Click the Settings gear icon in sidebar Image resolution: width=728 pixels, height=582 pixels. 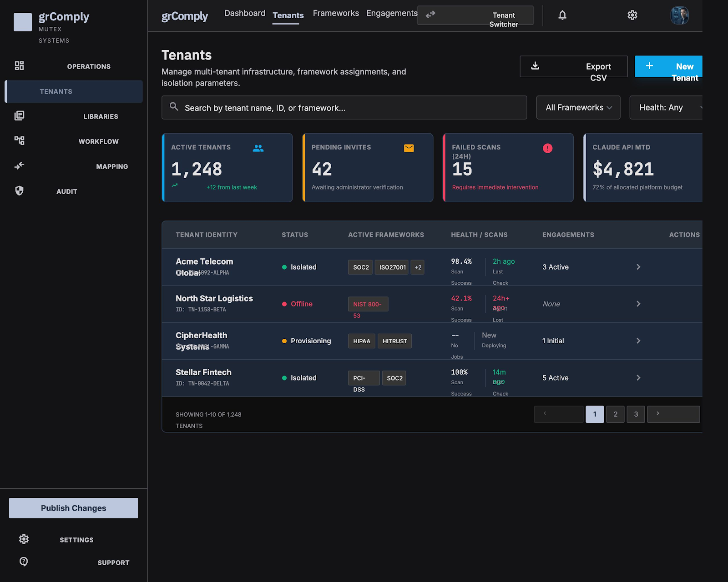pyautogui.click(x=24, y=539)
